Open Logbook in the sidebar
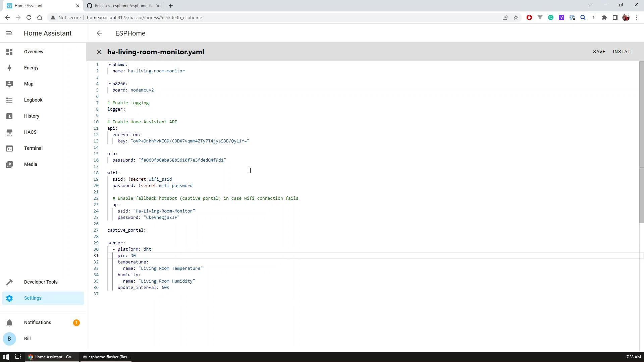The width and height of the screenshot is (644, 362). point(33,100)
